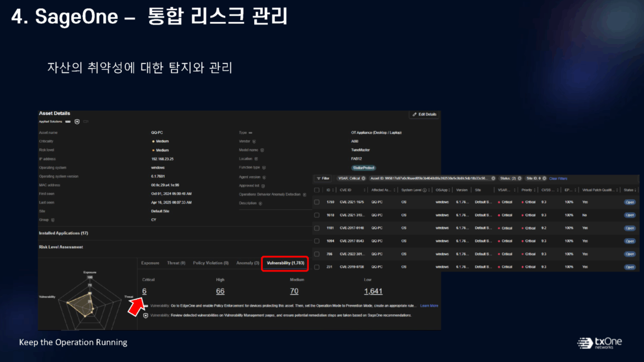Viewport: 644px width, 362px height.
Task: Remove the Asset ID filter chip
Action: point(493,178)
